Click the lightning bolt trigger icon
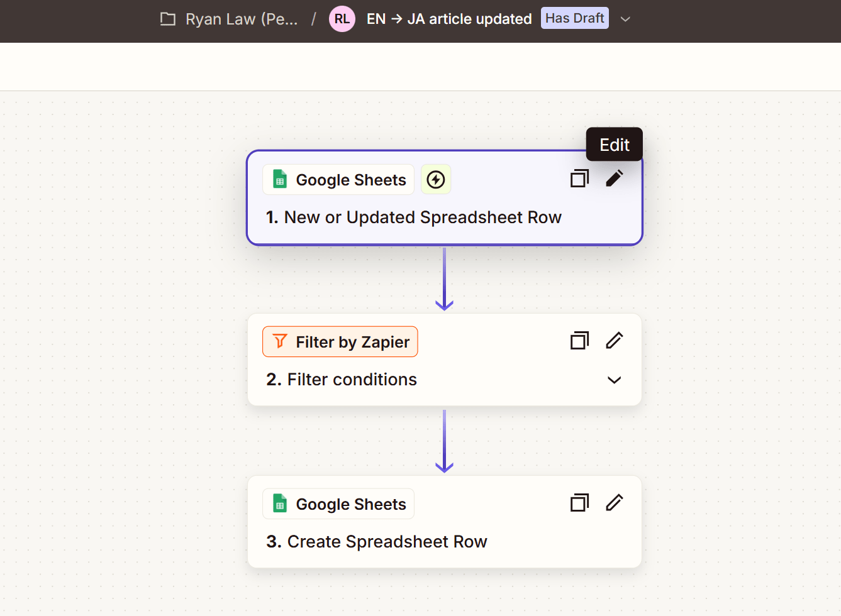Viewport: 841px width, 616px height. [436, 180]
